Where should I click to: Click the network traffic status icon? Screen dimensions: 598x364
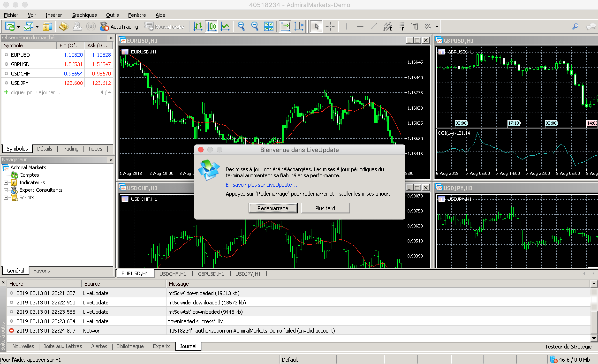[x=554, y=360]
